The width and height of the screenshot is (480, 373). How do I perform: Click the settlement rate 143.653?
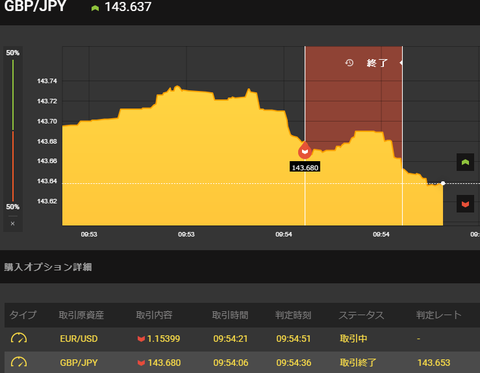(x=434, y=363)
